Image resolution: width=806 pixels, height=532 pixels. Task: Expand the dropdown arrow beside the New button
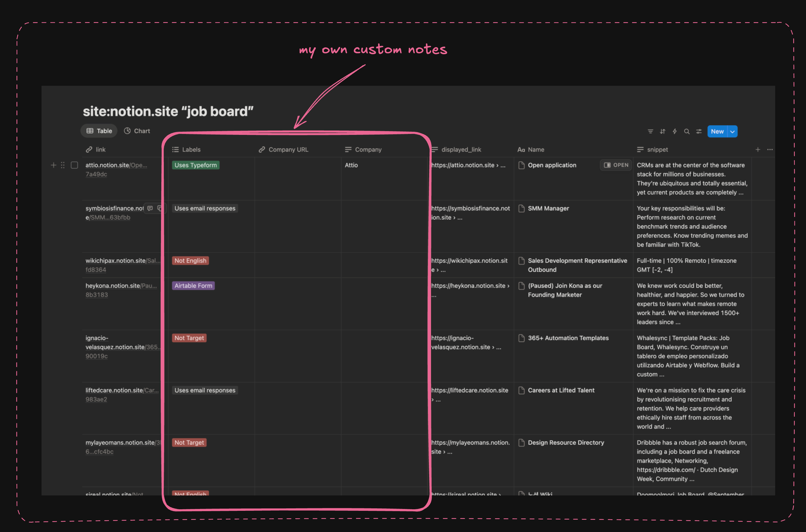(x=732, y=131)
